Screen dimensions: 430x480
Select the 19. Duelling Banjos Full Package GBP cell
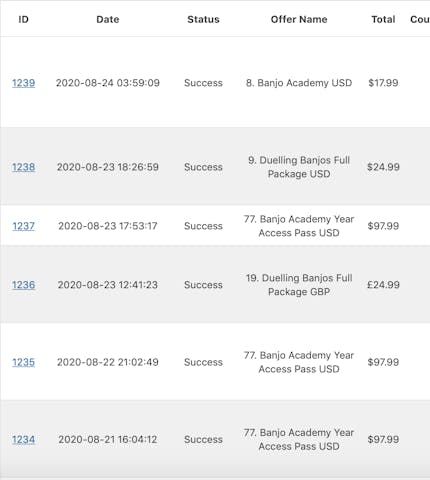[x=299, y=285]
